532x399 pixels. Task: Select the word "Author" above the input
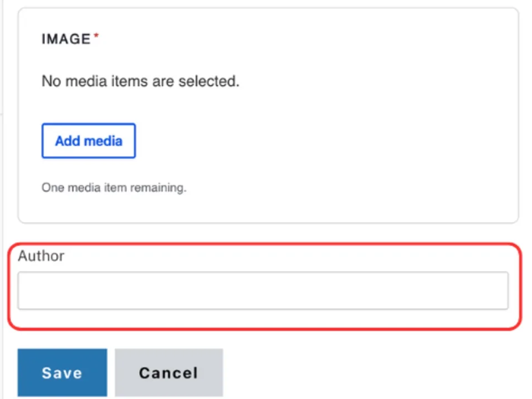tap(41, 256)
